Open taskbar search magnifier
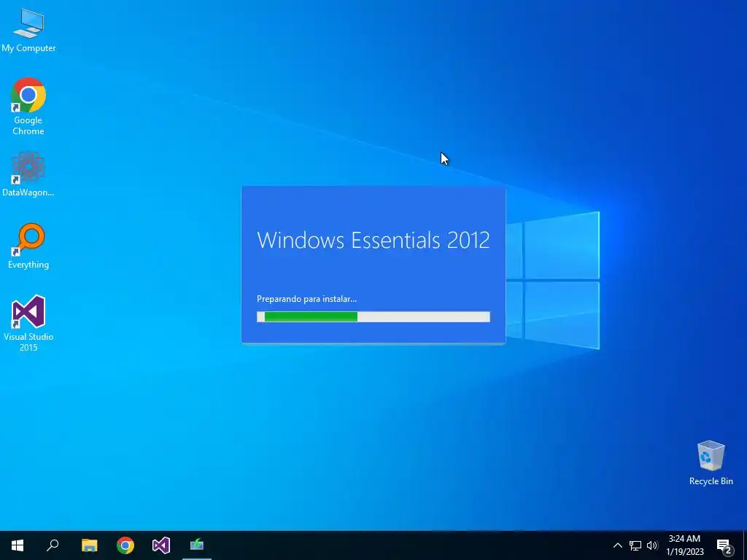The height and width of the screenshot is (560, 747). (53, 545)
